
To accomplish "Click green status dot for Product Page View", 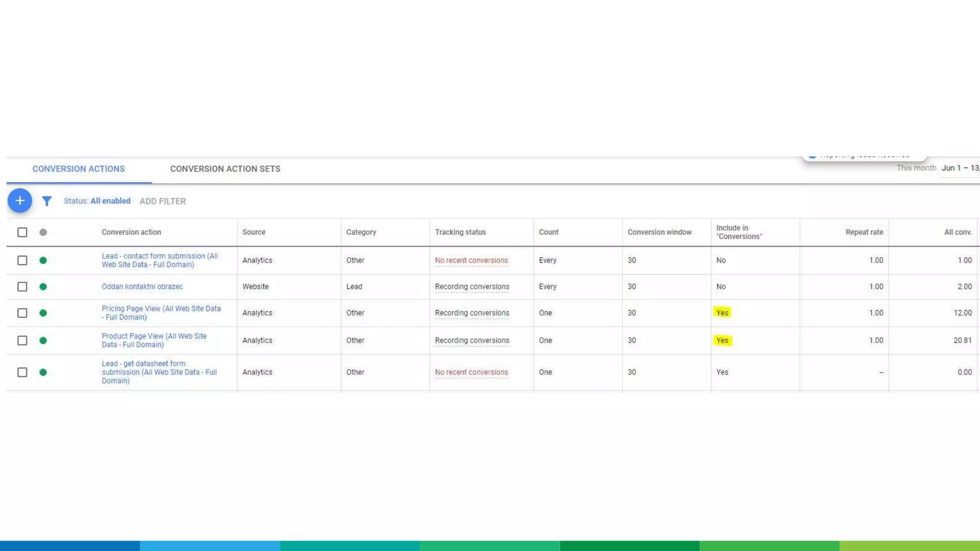I will tap(43, 341).
